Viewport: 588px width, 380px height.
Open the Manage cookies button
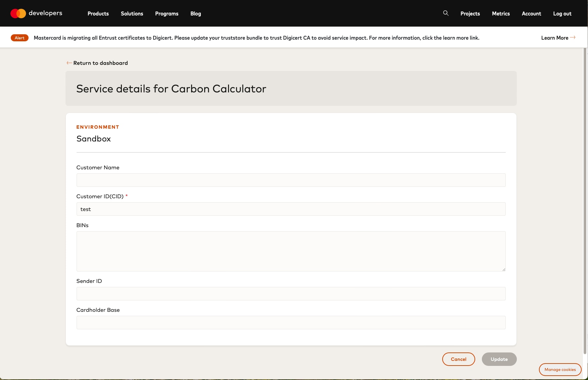click(560, 370)
